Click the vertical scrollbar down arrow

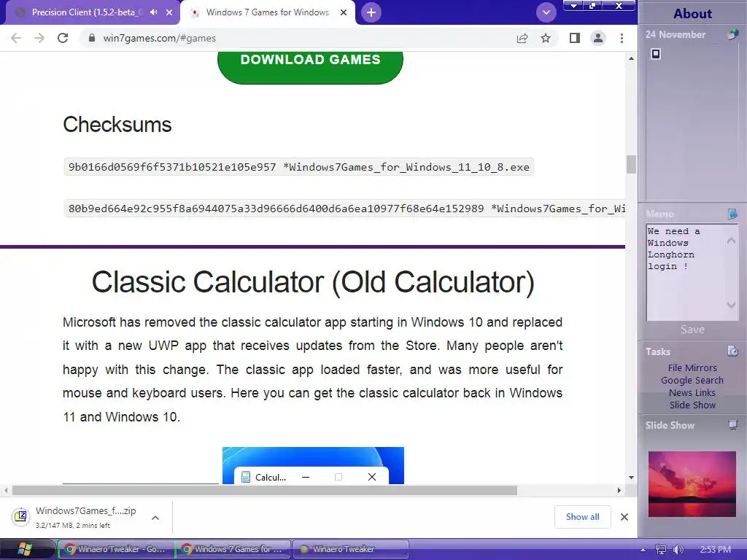click(x=631, y=477)
